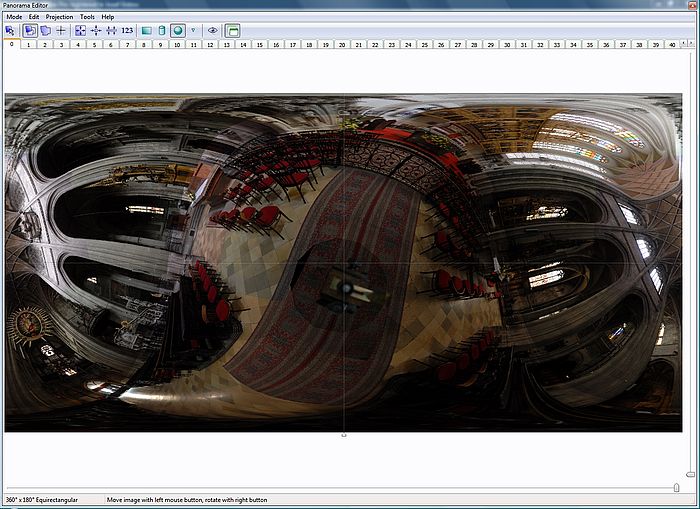Click the 123 numeric transform icon
The height and width of the screenshot is (509, 700).
(x=127, y=31)
